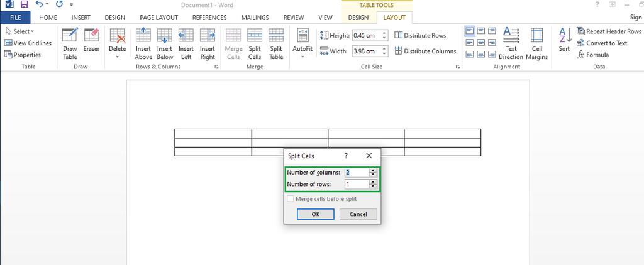The width and height of the screenshot is (644, 265).
Task: Open the FILE menu tab
Action: point(15,18)
